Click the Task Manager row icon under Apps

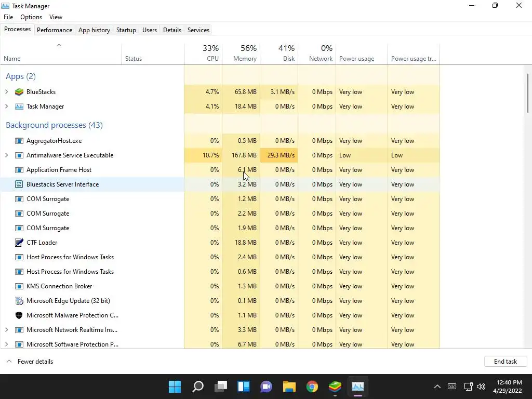(19, 107)
